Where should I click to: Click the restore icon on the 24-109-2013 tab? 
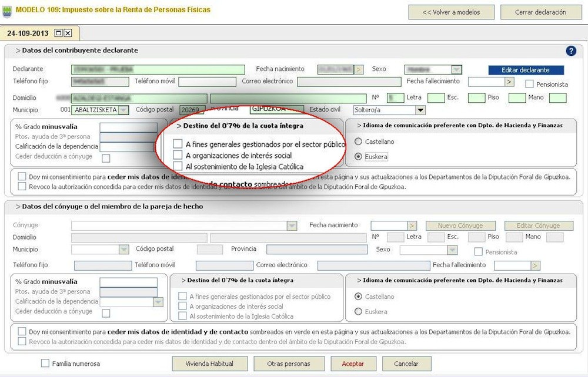click(58, 33)
